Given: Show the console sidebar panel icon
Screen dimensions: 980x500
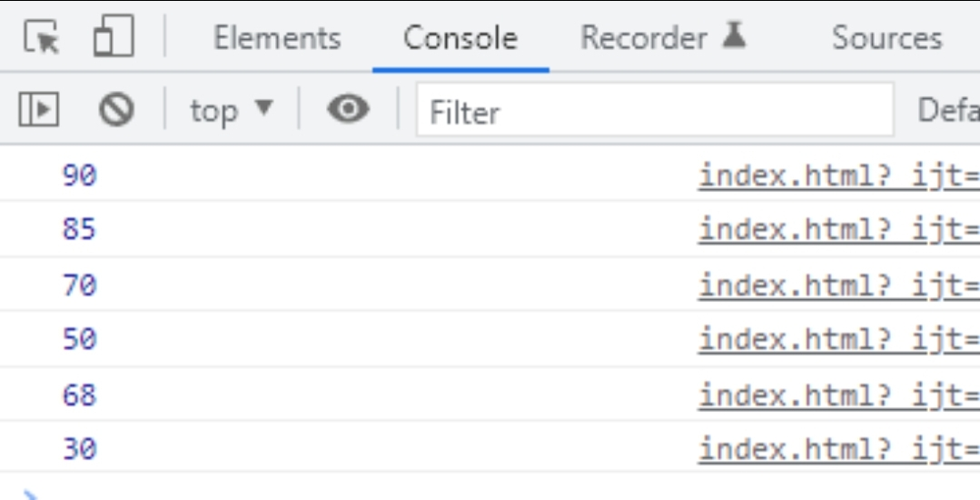Looking at the screenshot, I should click(39, 109).
